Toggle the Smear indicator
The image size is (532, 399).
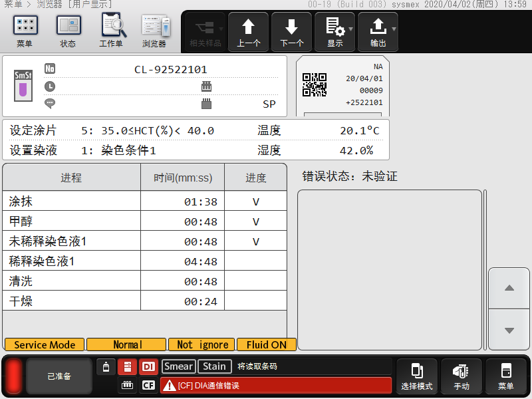(178, 366)
